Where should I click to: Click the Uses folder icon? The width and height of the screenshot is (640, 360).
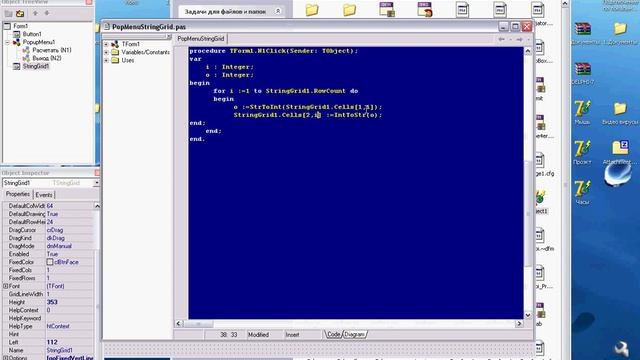pos(115,60)
